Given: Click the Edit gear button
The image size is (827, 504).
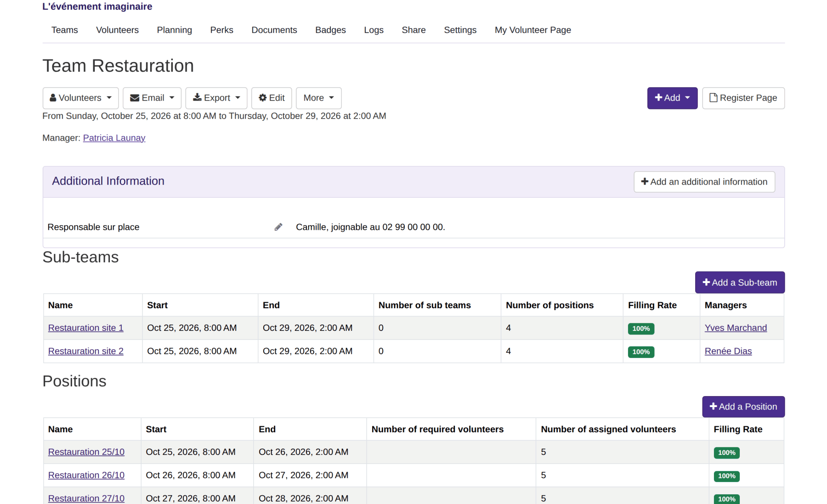Looking at the screenshot, I should [x=272, y=98].
